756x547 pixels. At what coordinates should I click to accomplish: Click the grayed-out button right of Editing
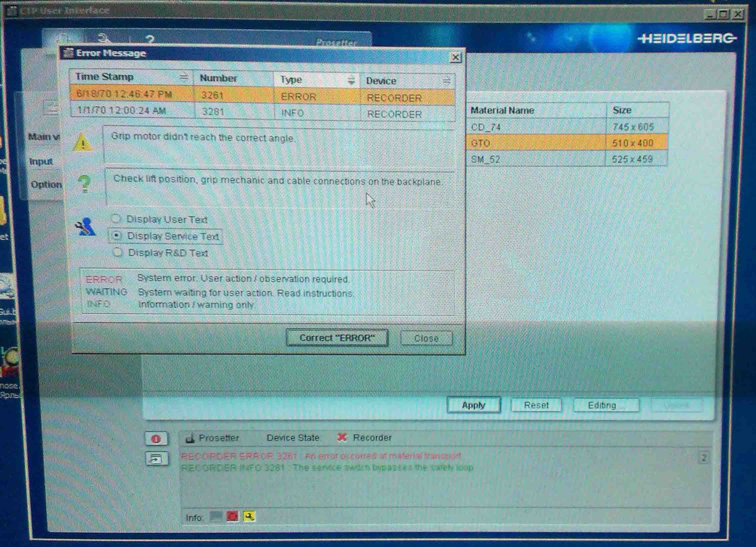pyautogui.click(x=677, y=405)
